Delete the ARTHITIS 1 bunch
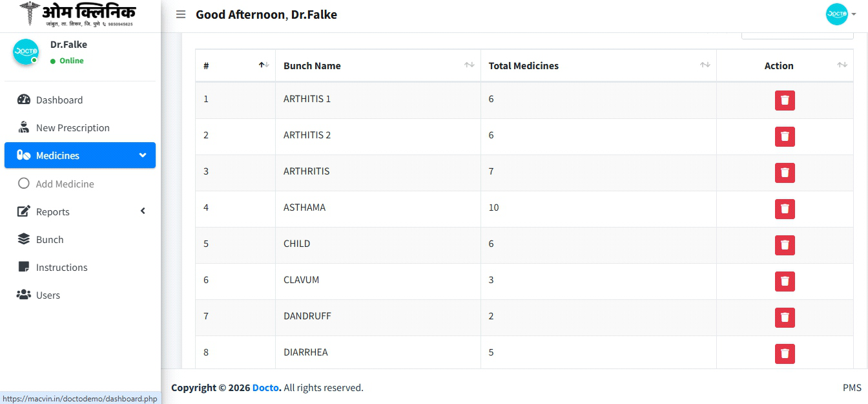The height and width of the screenshot is (404, 868). click(x=785, y=100)
